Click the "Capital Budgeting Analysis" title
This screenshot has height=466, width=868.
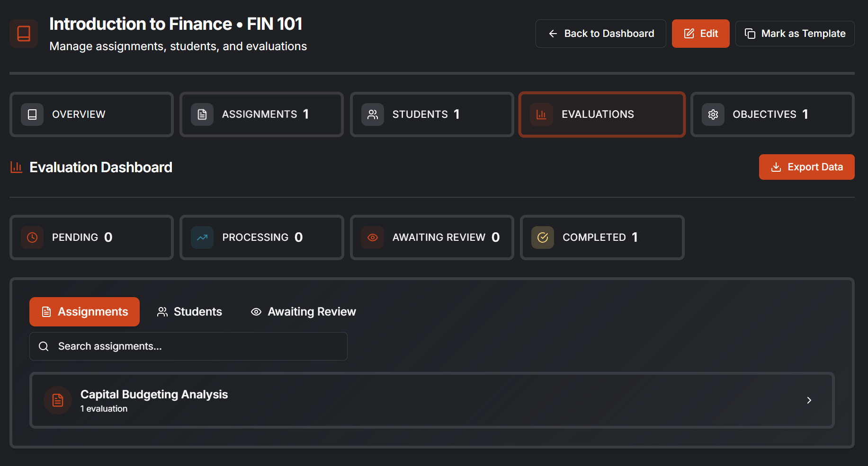tap(154, 395)
